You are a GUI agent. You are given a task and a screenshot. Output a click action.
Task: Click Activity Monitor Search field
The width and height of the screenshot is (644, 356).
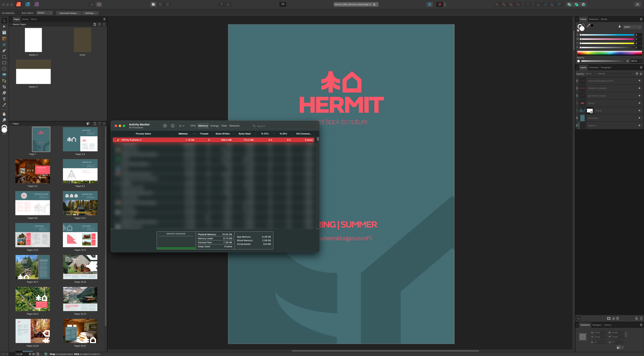click(x=284, y=126)
